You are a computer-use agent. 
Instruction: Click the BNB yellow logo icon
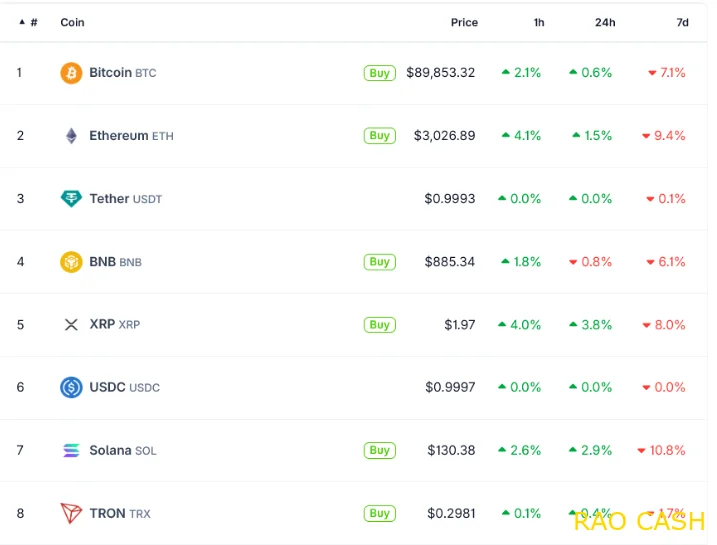click(71, 262)
